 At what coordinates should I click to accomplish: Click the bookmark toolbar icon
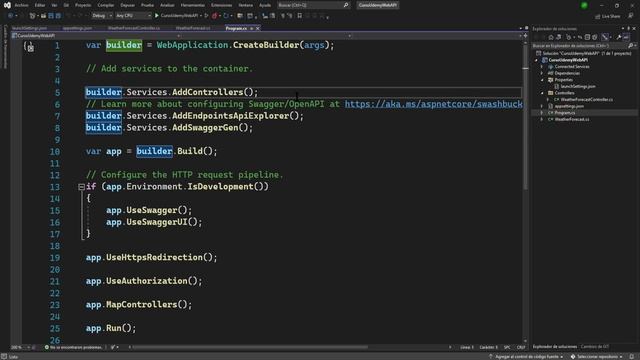(x=300, y=16)
